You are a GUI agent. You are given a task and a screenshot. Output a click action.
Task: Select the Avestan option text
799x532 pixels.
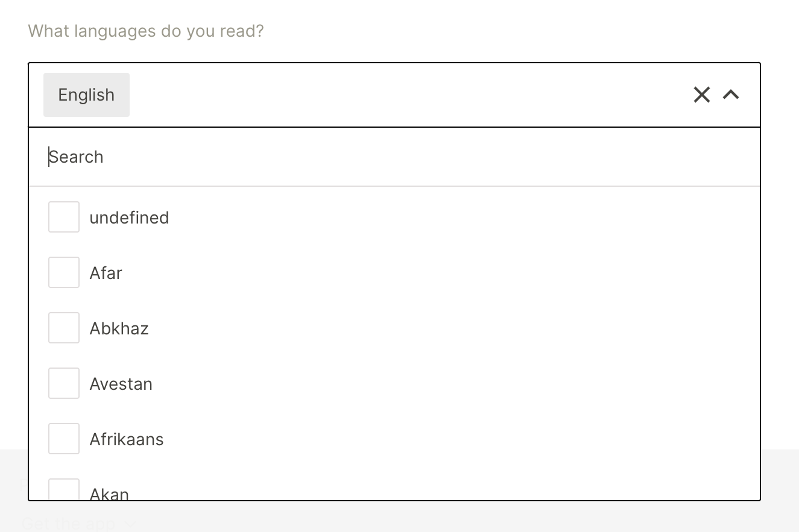[121, 384]
